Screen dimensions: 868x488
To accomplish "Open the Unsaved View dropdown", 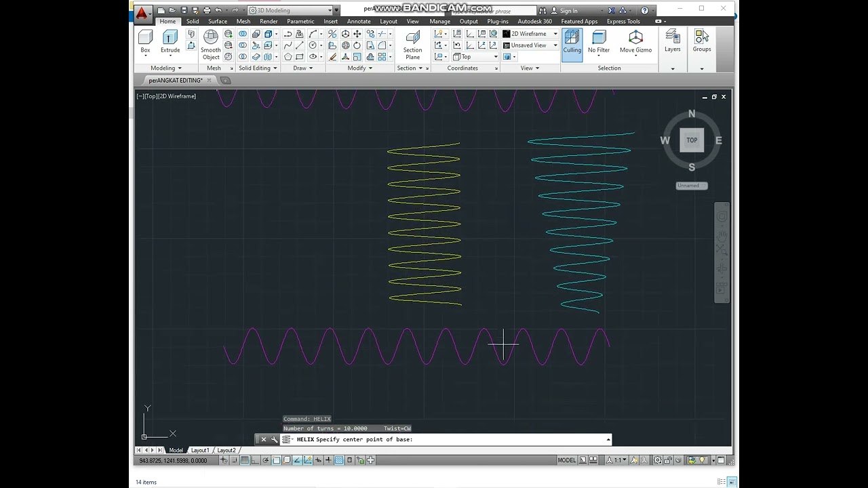I will pos(530,45).
